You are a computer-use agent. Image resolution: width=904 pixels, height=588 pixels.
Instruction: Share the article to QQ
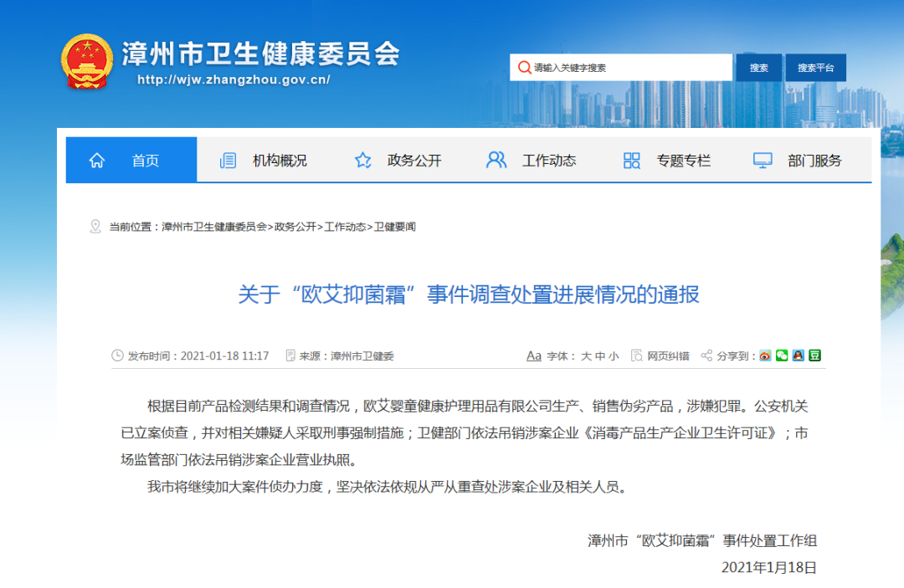pos(798,355)
